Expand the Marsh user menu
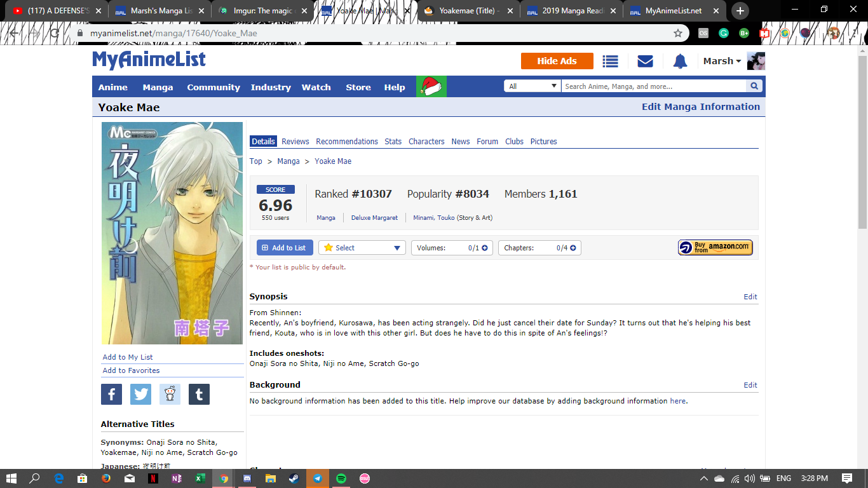 click(722, 61)
